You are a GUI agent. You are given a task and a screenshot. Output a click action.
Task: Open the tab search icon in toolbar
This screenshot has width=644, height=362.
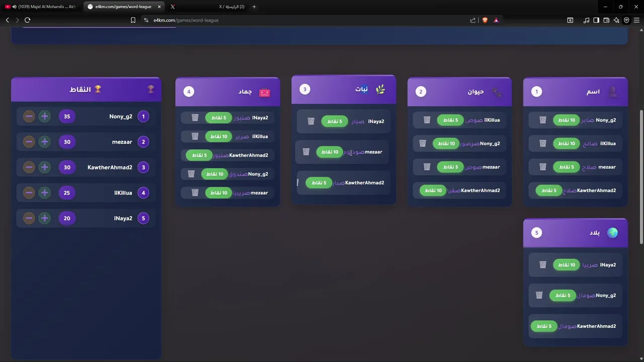tap(570, 20)
